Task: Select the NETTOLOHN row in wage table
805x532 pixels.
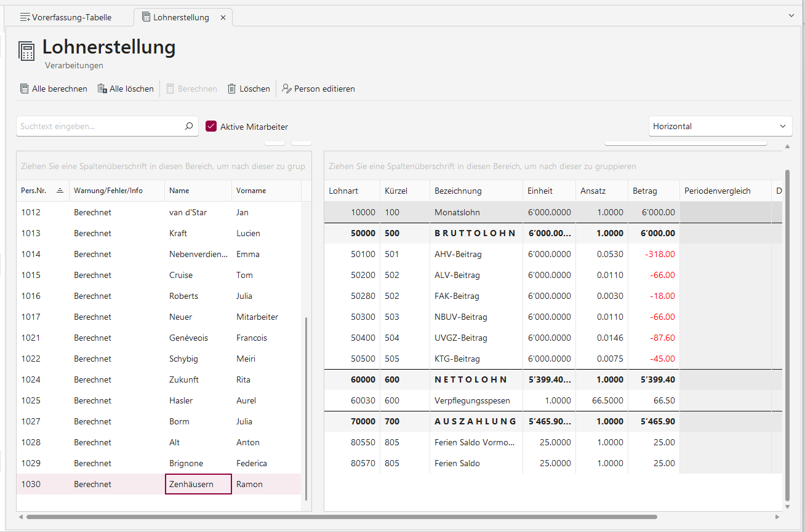Action: pyautogui.click(x=471, y=379)
